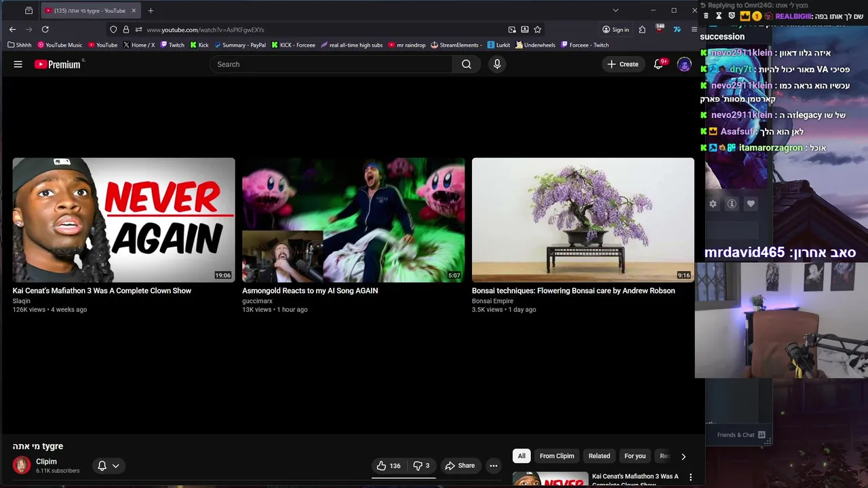Click chat overlay heart icon
The image size is (868, 488).
pos(751,203)
